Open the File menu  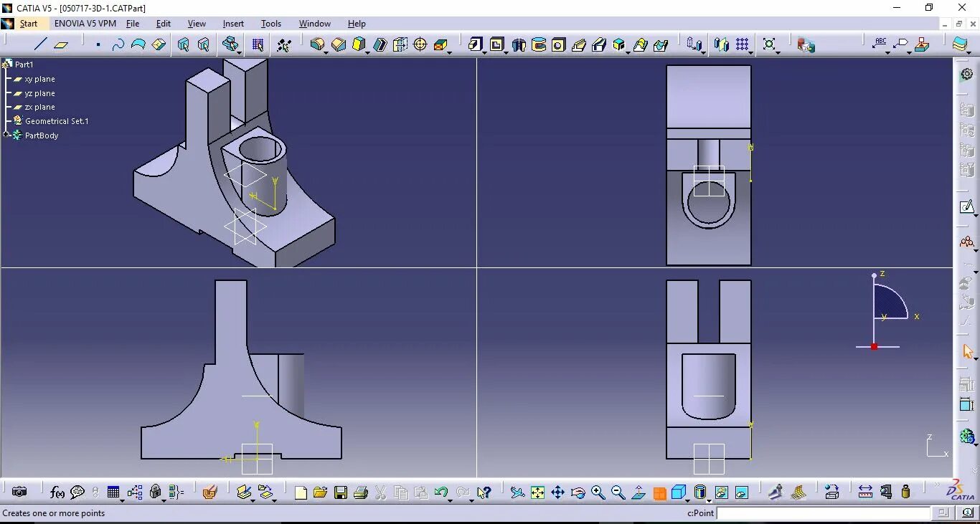click(x=133, y=24)
